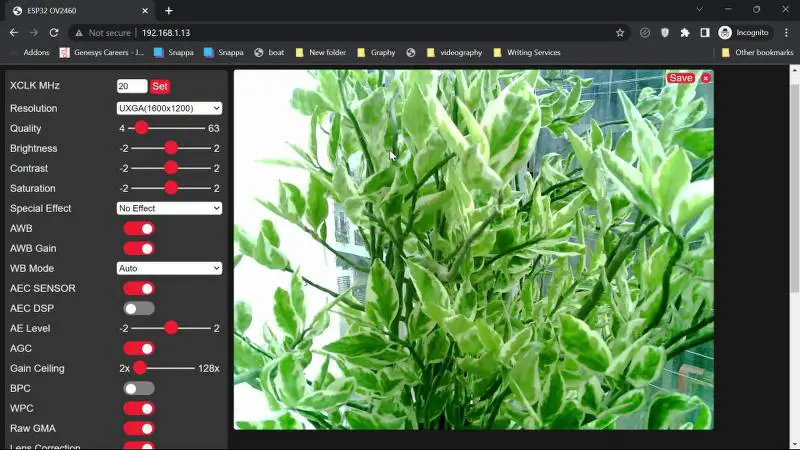The width and height of the screenshot is (800, 450).
Task: Turn off the Raw GMA toggle
Action: tap(139, 428)
